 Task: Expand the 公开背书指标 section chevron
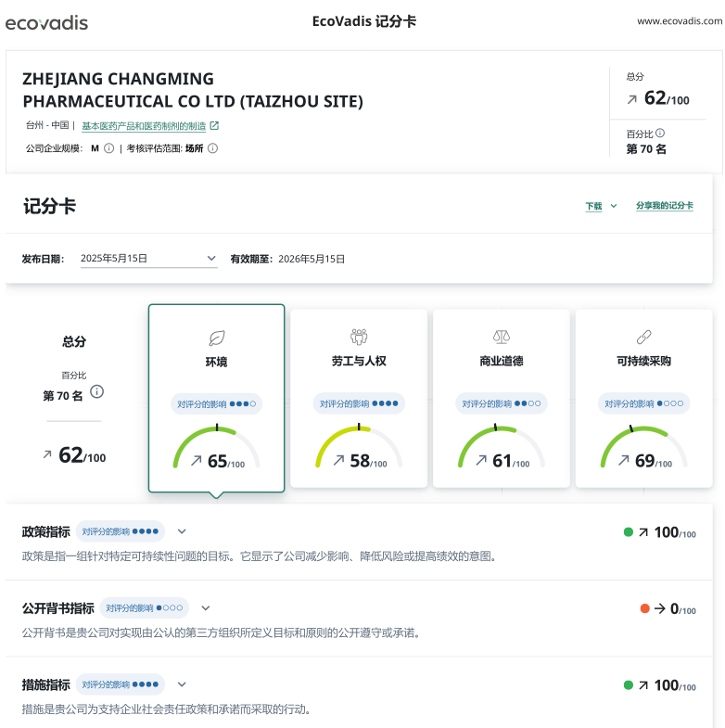[206, 607]
